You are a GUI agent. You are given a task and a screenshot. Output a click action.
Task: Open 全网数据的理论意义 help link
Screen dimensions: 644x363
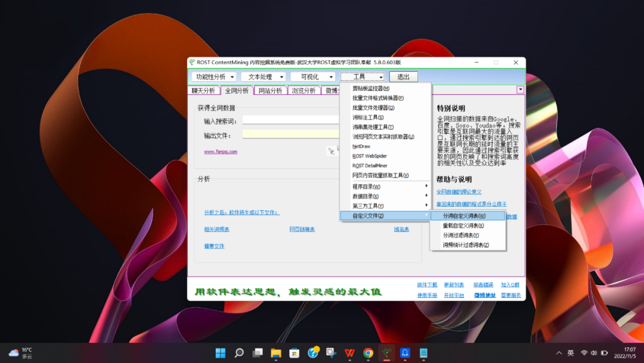(459, 192)
